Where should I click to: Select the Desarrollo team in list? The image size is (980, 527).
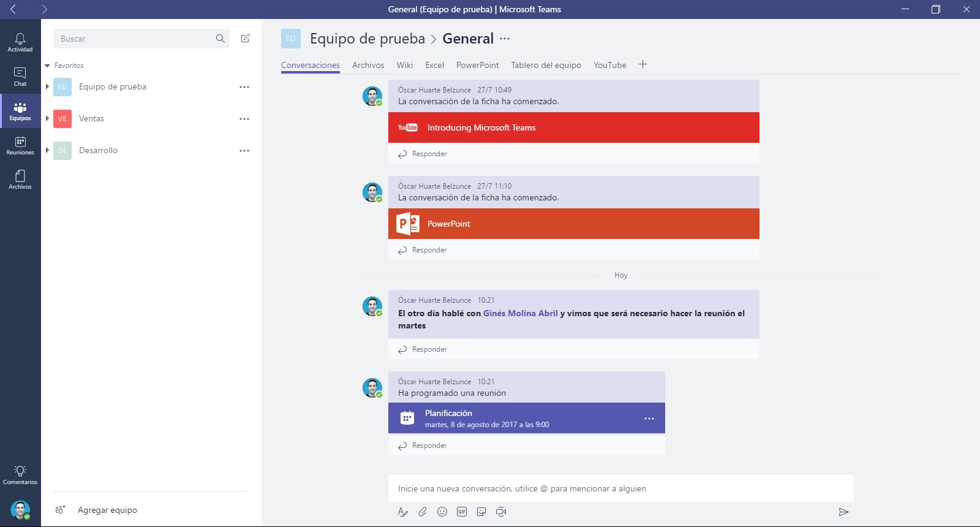point(98,150)
